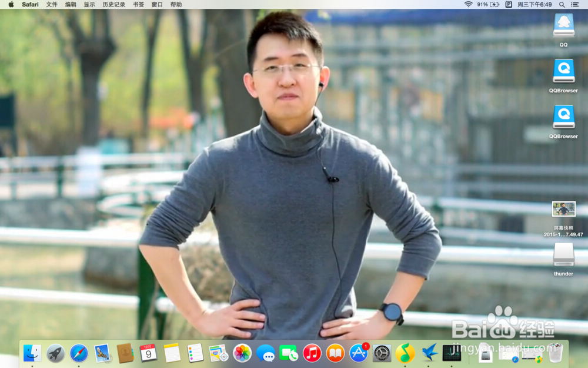The width and height of the screenshot is (588, 368).
Task: Open iTunes from the Dock
Action: click(x=310, y=354)
